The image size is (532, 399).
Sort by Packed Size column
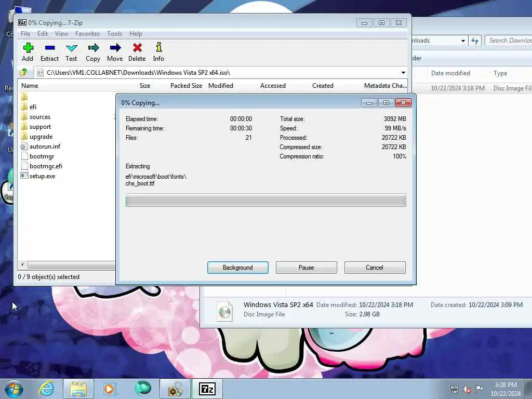coord(187,86)
